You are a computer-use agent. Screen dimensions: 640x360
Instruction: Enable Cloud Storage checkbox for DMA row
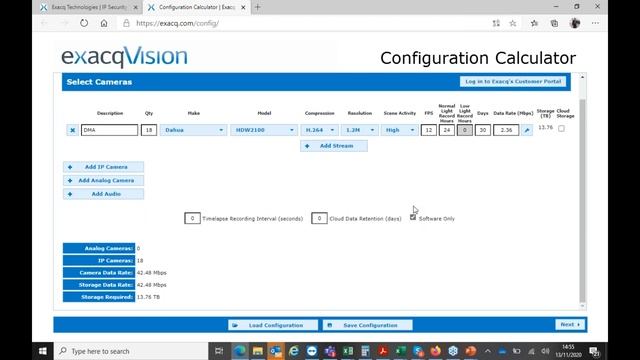[x=562, y=129]
